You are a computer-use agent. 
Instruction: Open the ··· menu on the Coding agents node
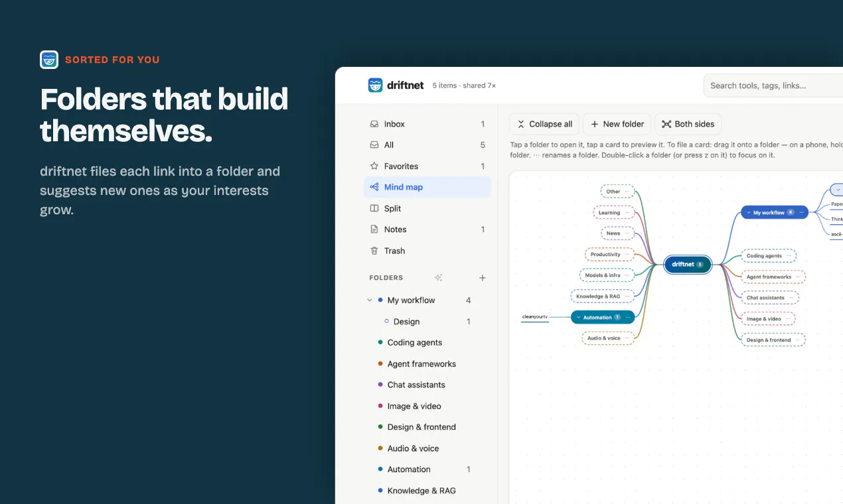[789, 256]
